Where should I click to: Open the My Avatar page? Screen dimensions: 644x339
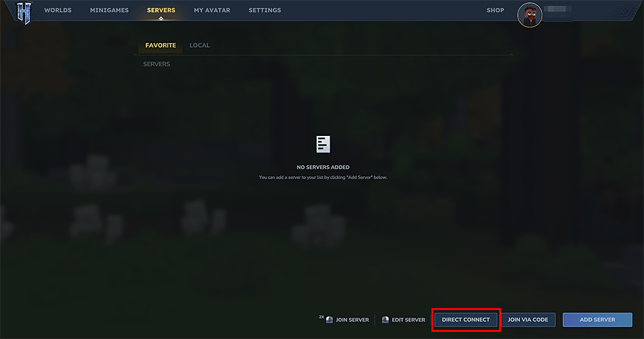coord(212,10)
